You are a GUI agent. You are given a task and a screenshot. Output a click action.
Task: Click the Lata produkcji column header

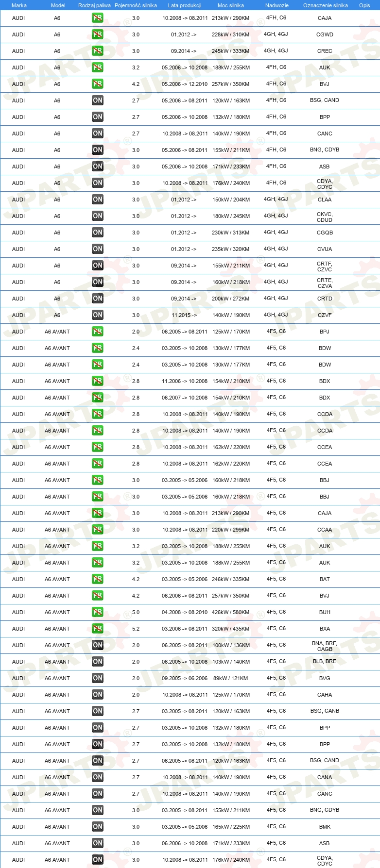(x=185, y=5)
